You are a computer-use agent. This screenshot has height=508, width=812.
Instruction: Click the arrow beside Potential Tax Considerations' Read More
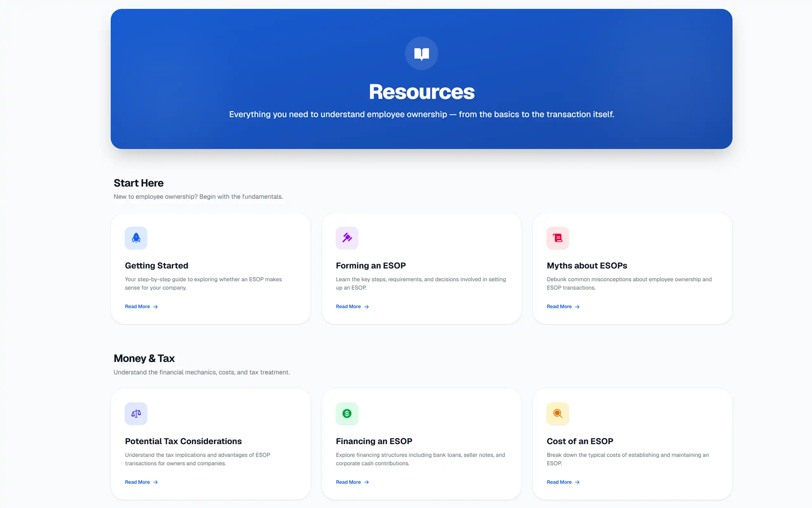click(155, 482)
